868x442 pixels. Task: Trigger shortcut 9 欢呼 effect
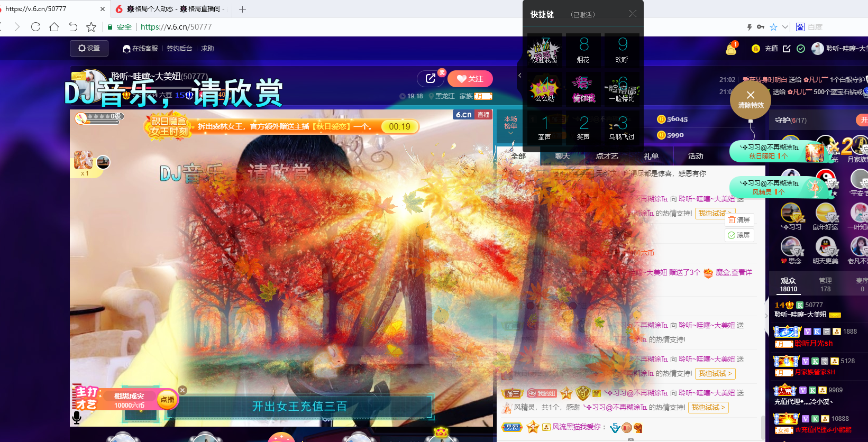click(622, 50)
